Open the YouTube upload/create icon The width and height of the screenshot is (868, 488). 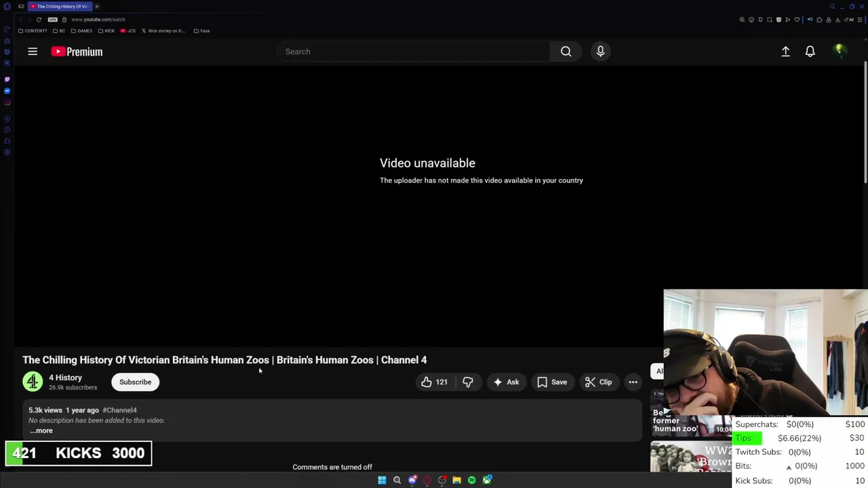click(785, 52)
